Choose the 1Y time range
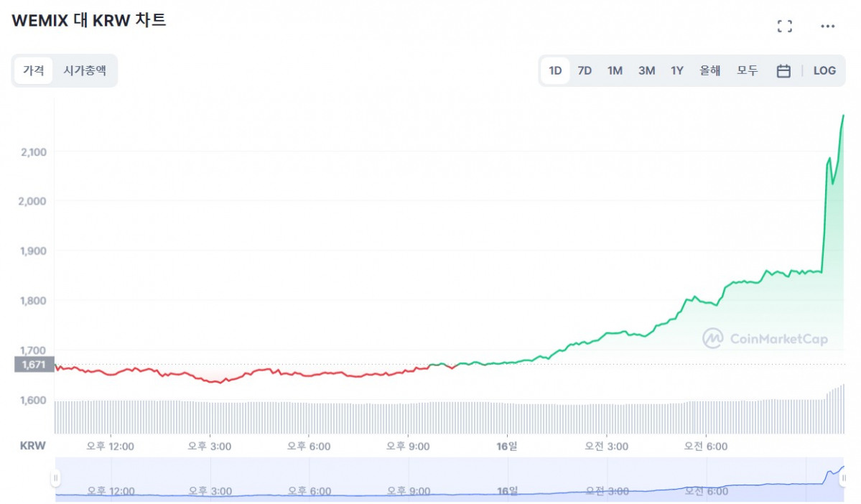Screen dimensions: 861x504 pos(676,70)
